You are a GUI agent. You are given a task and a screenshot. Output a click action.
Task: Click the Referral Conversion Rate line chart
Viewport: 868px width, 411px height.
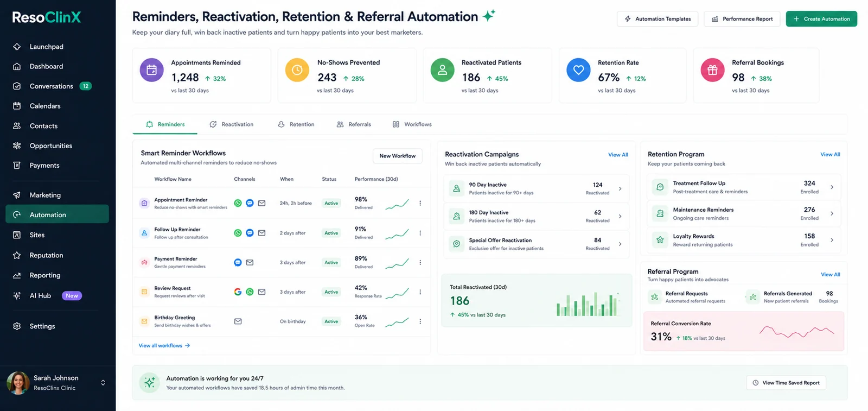pyautogui.click(x=797, y=331)
